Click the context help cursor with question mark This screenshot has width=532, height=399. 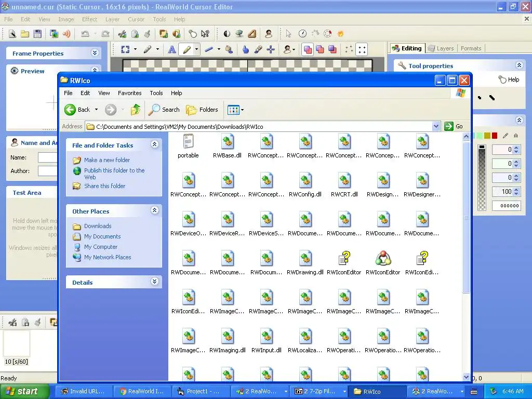coord(205,34)
